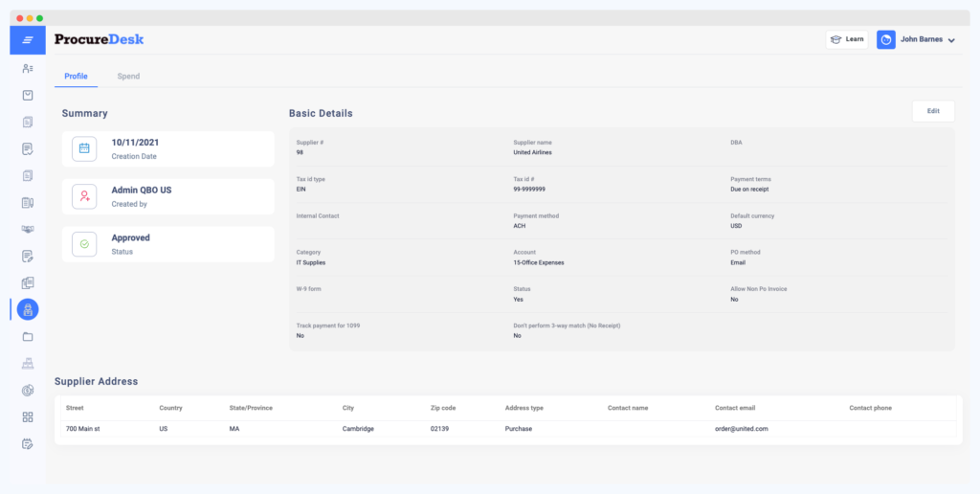The width and height of the screenshot is (980, 494).
Task: Toggle the blue hamburger menu icon
Action: pos(28,40)
